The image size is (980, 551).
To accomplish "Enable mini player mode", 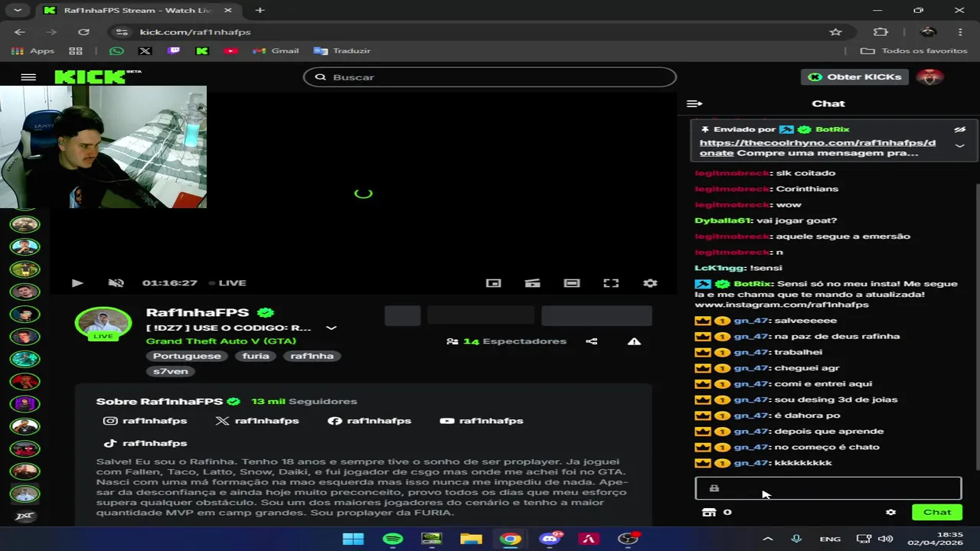I will [x=494, y=283].
